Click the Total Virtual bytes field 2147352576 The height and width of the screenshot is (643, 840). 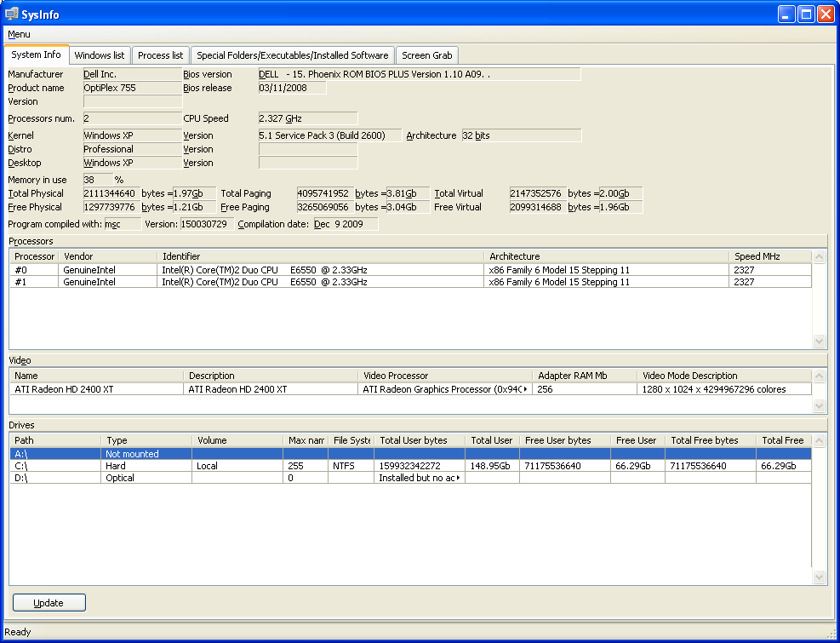click(x=538, y=193)
